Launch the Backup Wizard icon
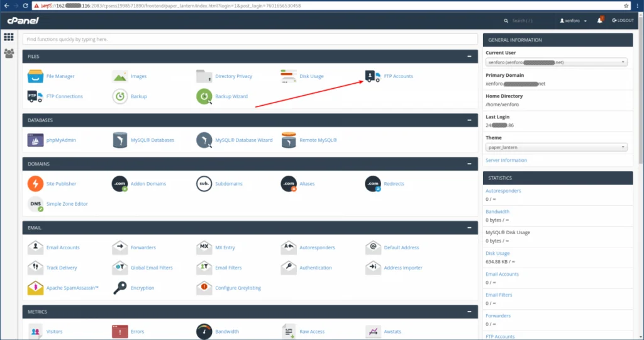Image resolution: width=644 pixels, height=340 pixels. click(204, 96)
